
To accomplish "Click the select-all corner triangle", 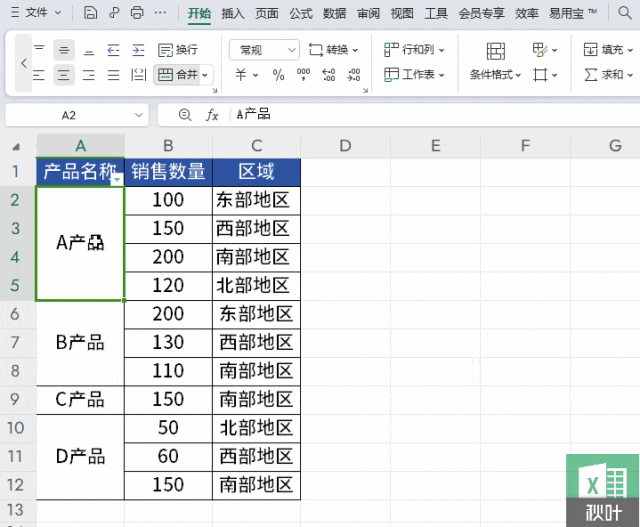I will pos(16,146).
